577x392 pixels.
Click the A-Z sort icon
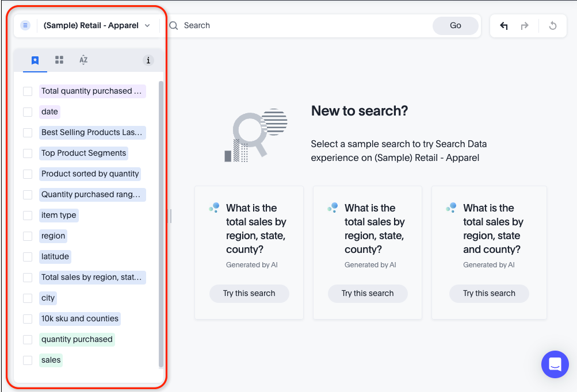[83, 60]
